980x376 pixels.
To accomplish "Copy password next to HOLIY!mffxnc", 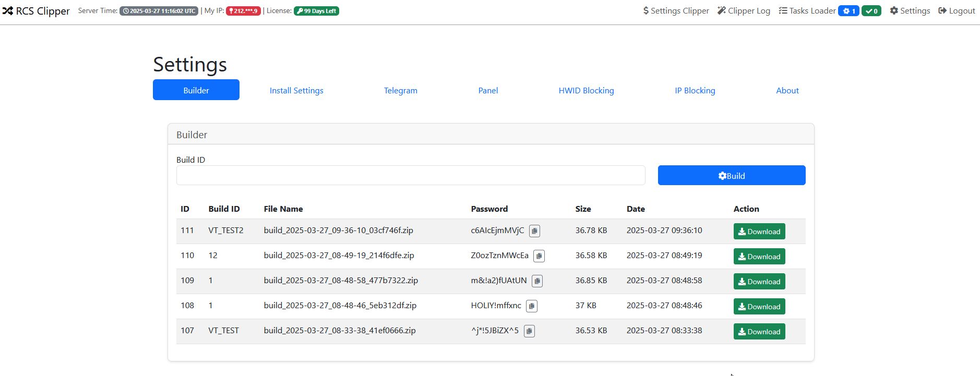I will (531, 306).
